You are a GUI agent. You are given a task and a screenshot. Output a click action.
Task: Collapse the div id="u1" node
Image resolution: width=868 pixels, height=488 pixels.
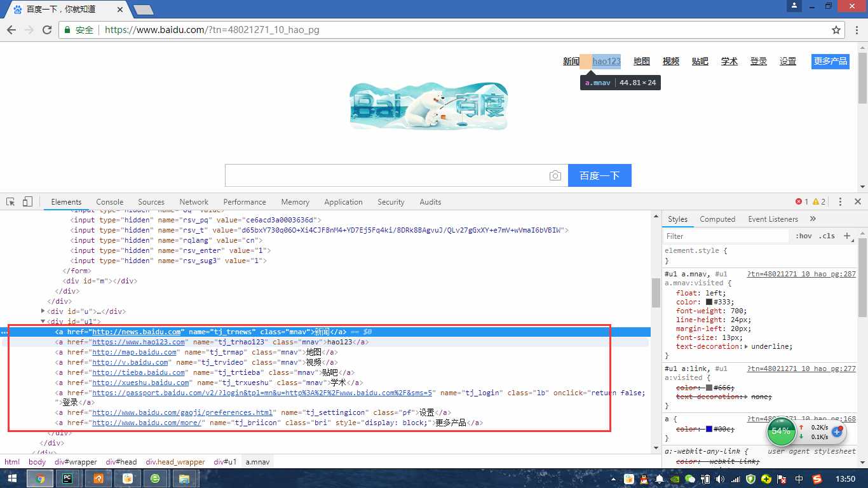tap(43, 322)
